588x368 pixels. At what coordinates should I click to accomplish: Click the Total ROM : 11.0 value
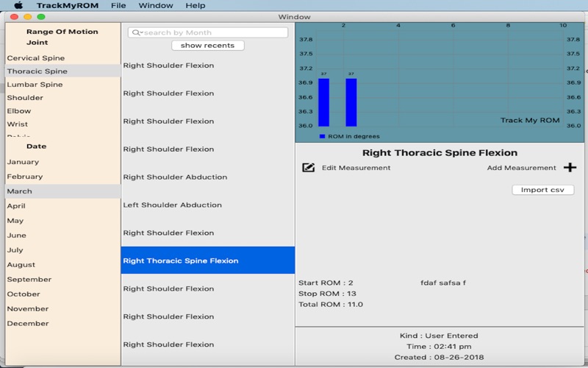[331, 305]
